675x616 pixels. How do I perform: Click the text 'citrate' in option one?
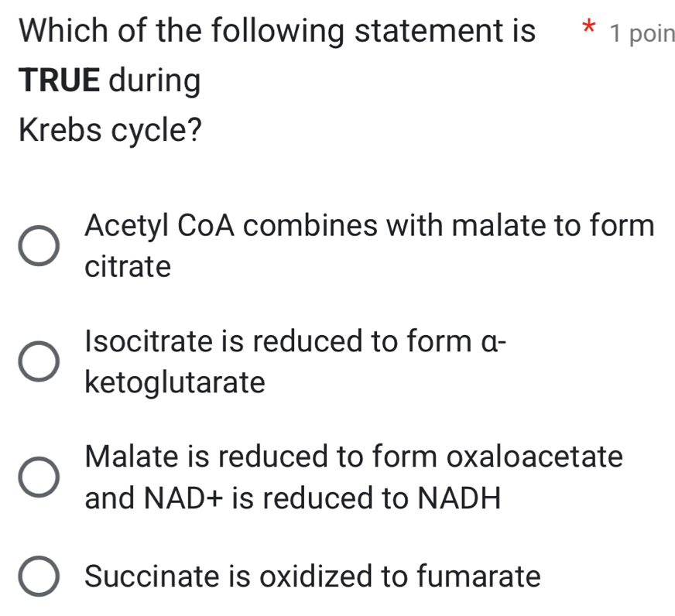click(x=128, y=266)
